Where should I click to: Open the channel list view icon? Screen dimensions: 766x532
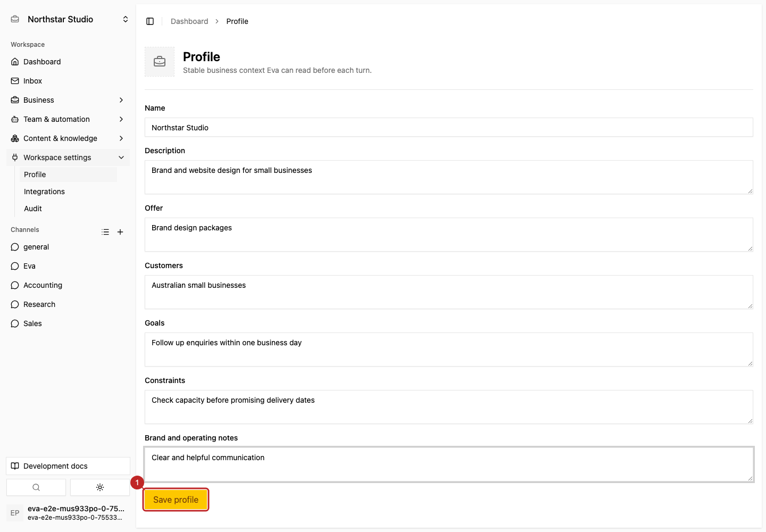tap(105, 232)
